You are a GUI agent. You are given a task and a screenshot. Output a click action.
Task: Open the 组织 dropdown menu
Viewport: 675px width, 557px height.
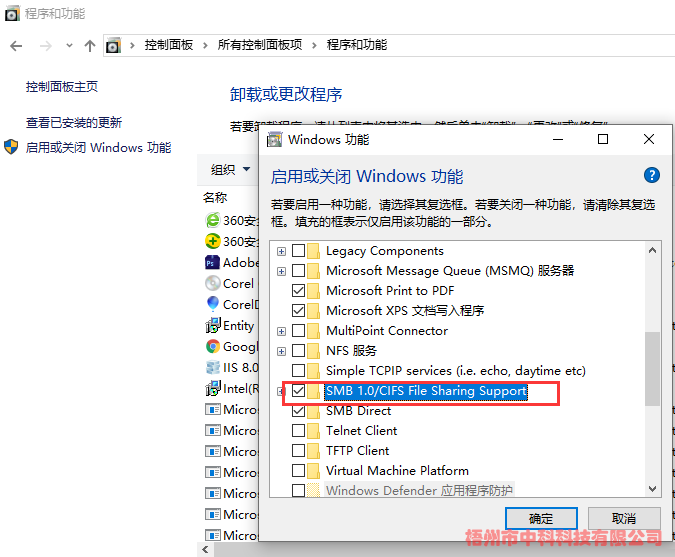(228, 169)
